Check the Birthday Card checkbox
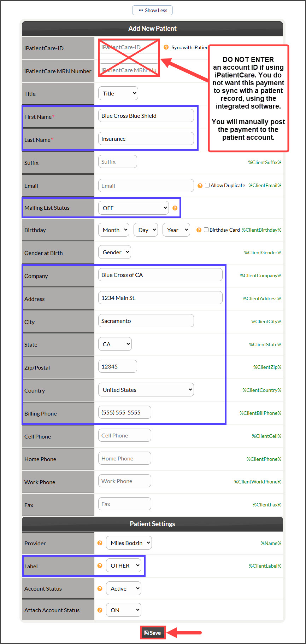This screenshot has height=644, width=306. click(x=206, y=230)
